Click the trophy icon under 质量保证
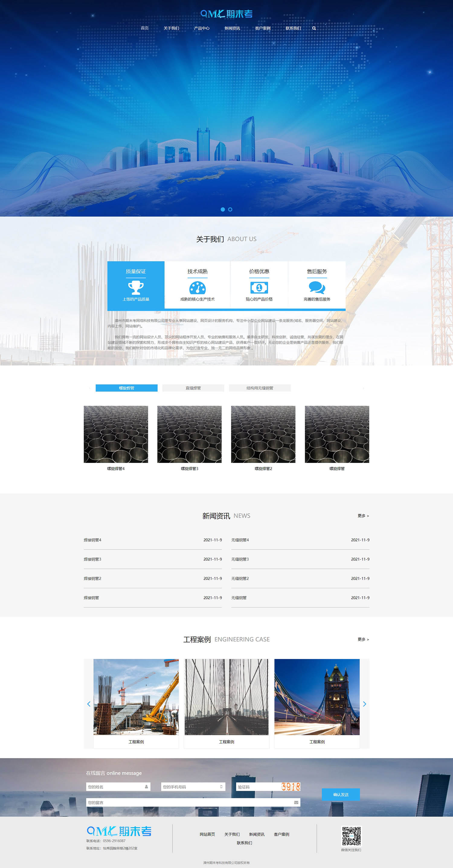Viewport: 453px width, 868px height. 136,287
